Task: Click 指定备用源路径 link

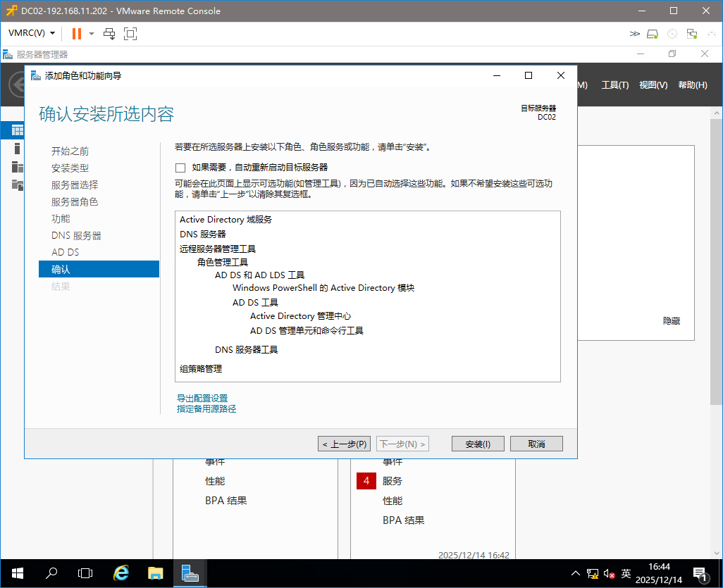Action: pyautogui.click(x=206, y=408)
